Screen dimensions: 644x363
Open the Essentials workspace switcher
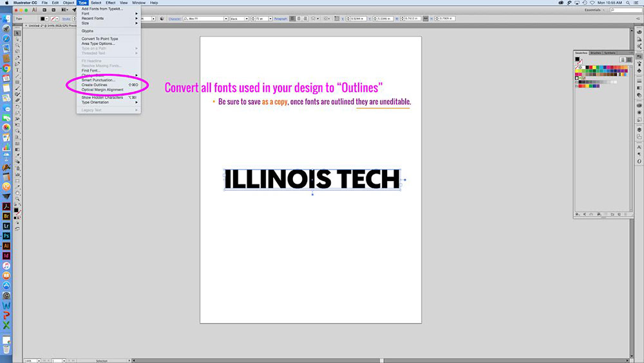coord(594,10)
